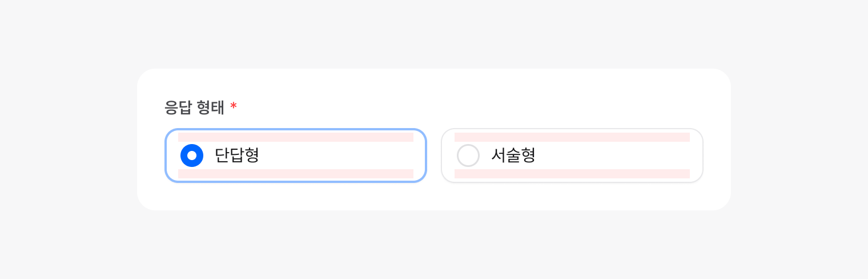The width and height of the screenshot is (868, 279).
Task: Click empty space right of 서술형 text
Action: [617, 156]
